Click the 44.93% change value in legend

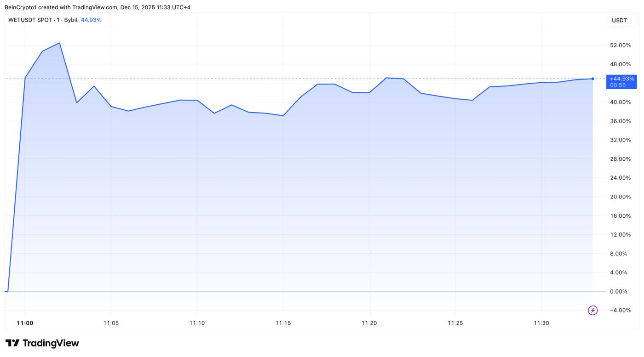pyautogui.click(x=91, y=20)
